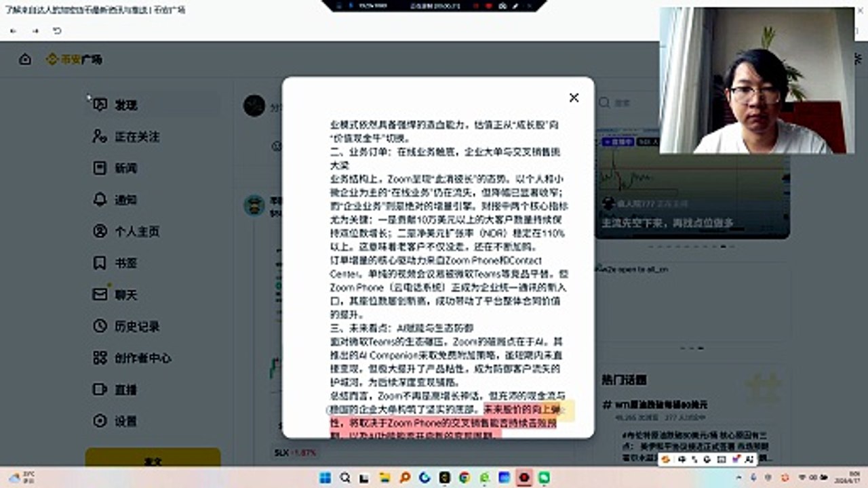Open the 新闻 news section

pyautogui.click(x=153, y=168)
